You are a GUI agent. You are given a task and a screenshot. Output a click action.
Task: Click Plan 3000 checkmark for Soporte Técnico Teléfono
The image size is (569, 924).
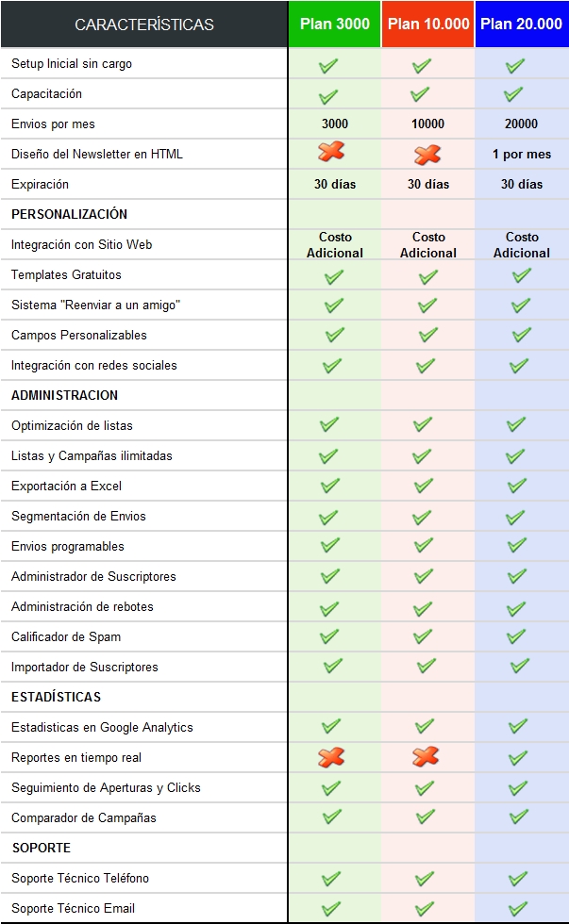click(x=331, y=878)
